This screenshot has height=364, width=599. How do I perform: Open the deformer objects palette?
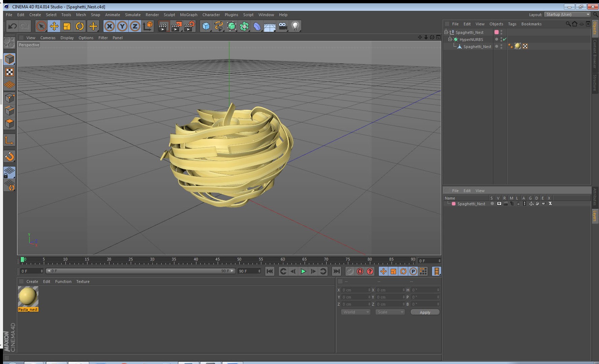coord(257,26)
